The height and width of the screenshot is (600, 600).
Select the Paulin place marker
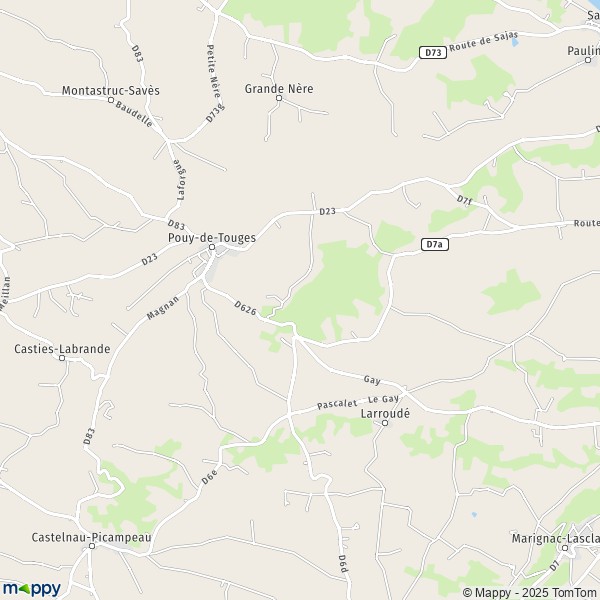[588, 60]
